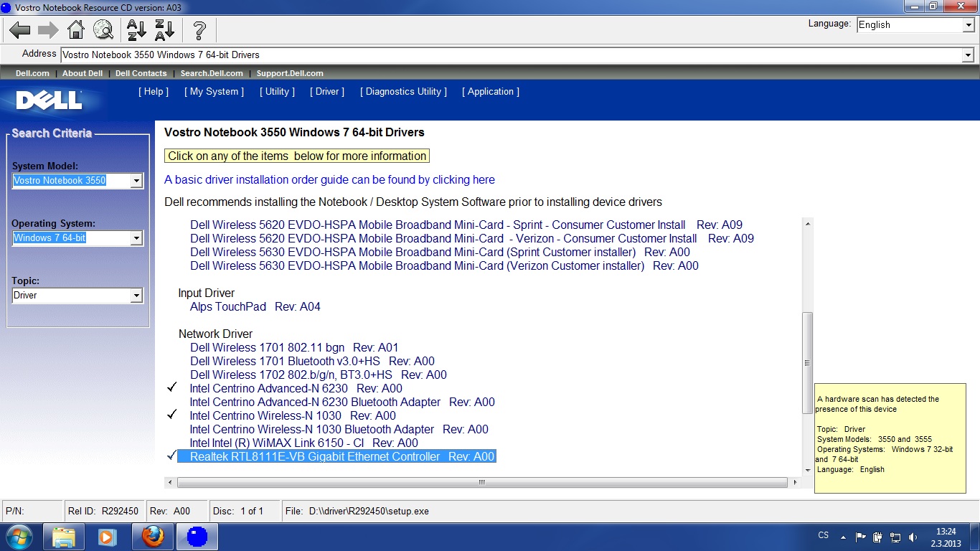980x551 pixels.
Task: Go to Support.Dell.com
Action: [x=290, y=73]
